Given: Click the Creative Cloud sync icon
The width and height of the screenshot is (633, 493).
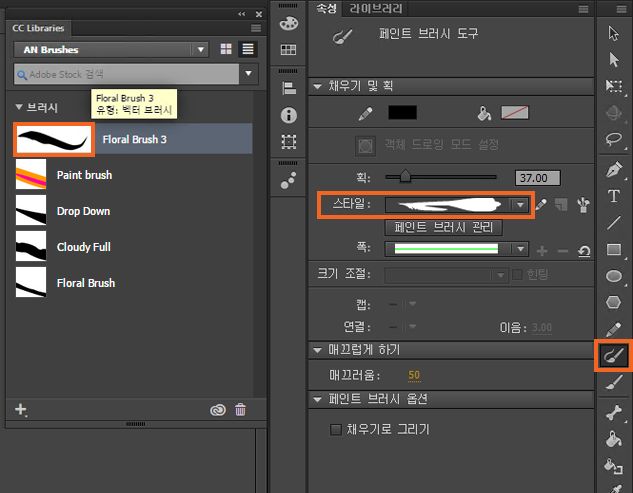Looking at the screenshot, I should 218,410.
